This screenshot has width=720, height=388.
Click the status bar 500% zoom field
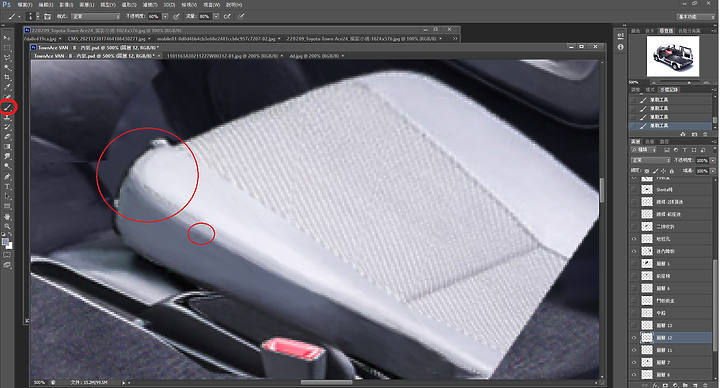tap(39, 382)
